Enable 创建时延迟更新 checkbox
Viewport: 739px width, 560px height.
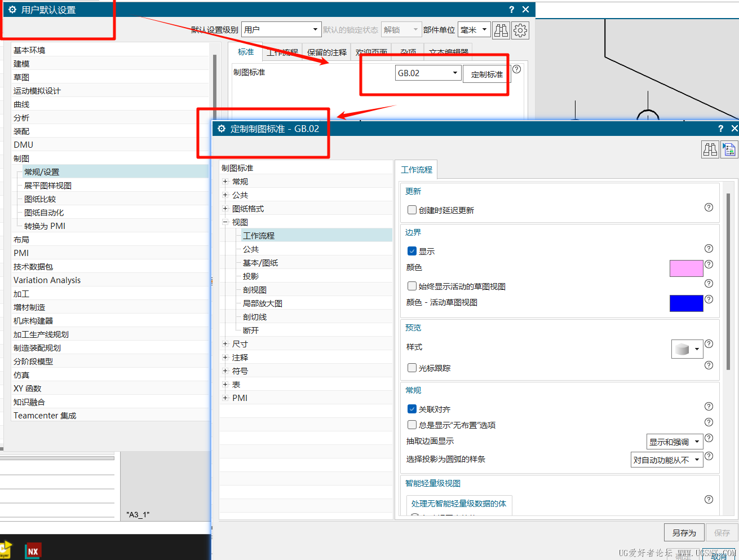(412, 210)
